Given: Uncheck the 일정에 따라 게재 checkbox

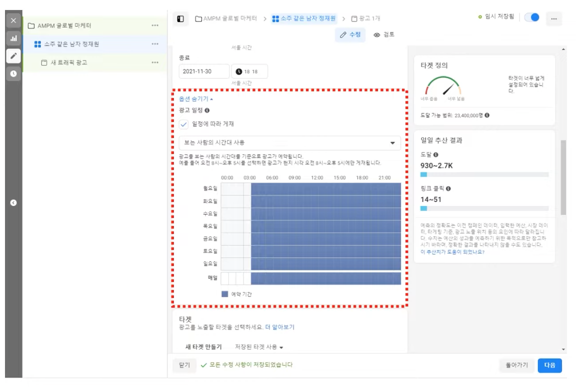Looking at the screenshot, I should point(183,124).
